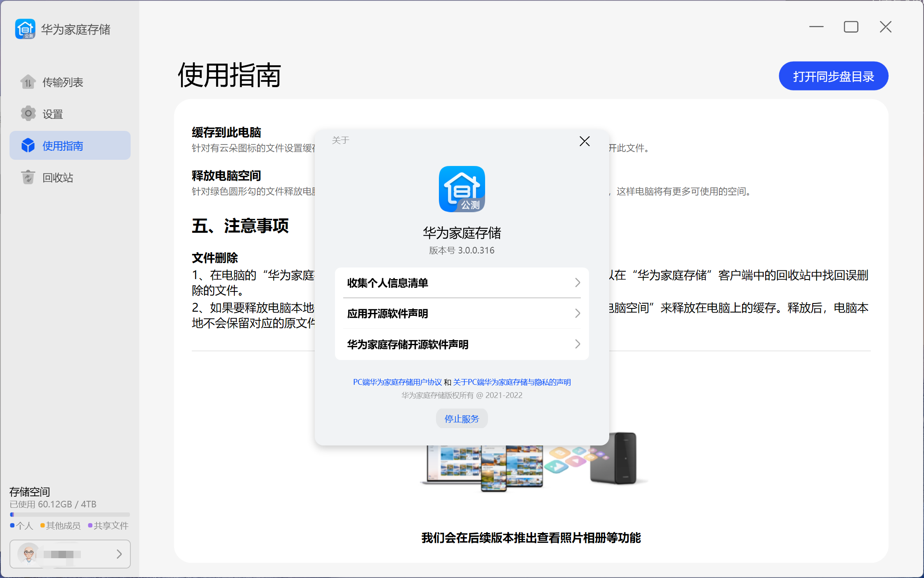This screenshot has height=578, width=924.
Task: Expand chevron beside 应用开源软件声明
Action: (x=577, y=313)
